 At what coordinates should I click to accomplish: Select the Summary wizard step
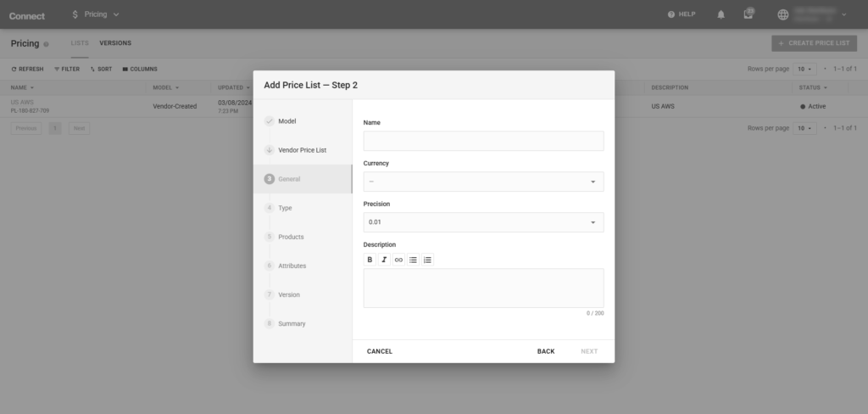[x=292, y=323]
